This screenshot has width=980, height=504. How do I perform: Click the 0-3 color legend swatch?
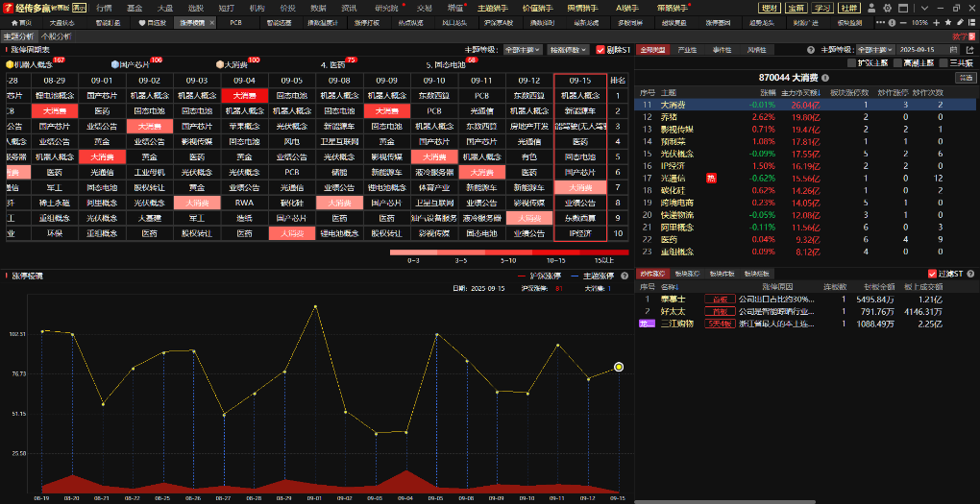pos(413,252)
